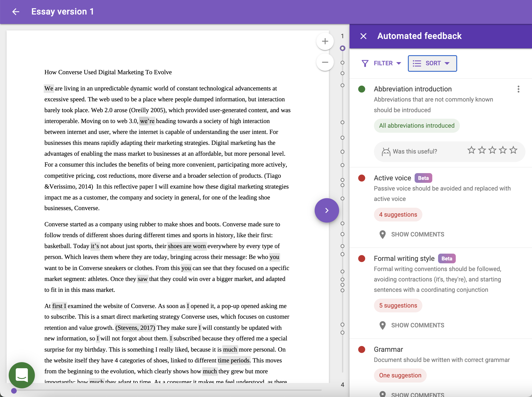Click the Beta badge next to Active voice

pos(423,178)
